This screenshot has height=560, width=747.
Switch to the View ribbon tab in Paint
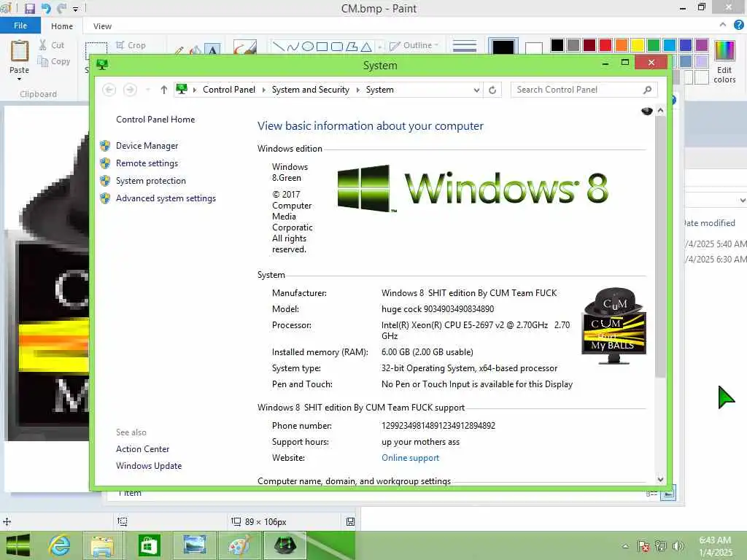coord(102,26)
